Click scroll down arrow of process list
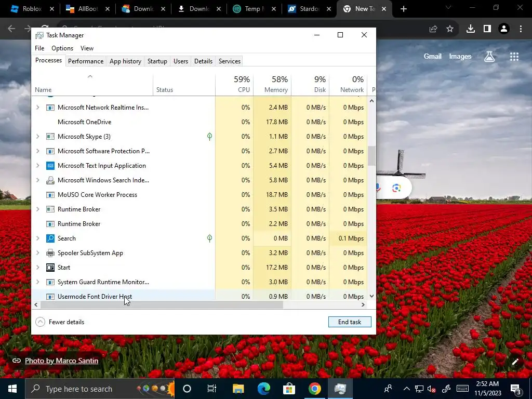 371,296
